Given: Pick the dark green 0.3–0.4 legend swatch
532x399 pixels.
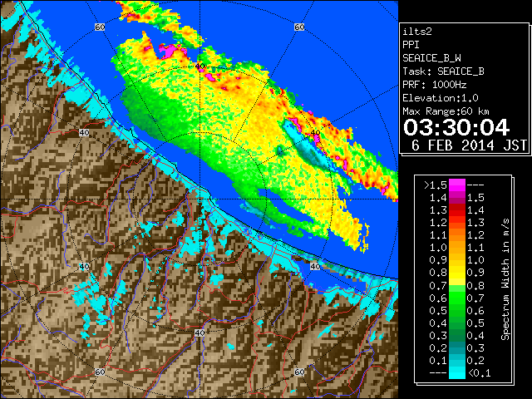Looking at the screenshot, I should [x=457, y=336].
